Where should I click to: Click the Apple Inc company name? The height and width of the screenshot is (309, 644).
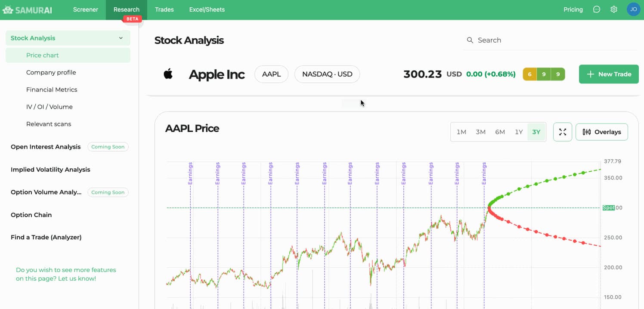tap(217, 74)
